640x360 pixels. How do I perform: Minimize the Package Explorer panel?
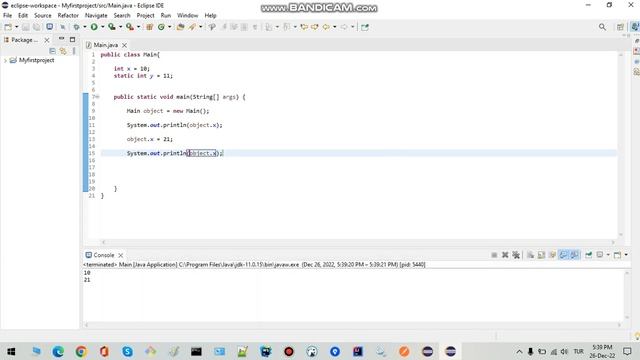click(61, 39)
